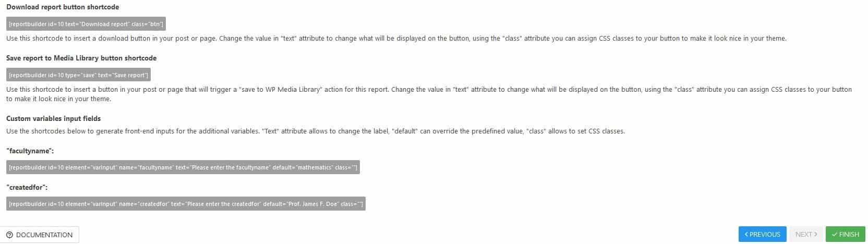
Task: Click the "createdfor" variable label
Action: pos(27,187)
